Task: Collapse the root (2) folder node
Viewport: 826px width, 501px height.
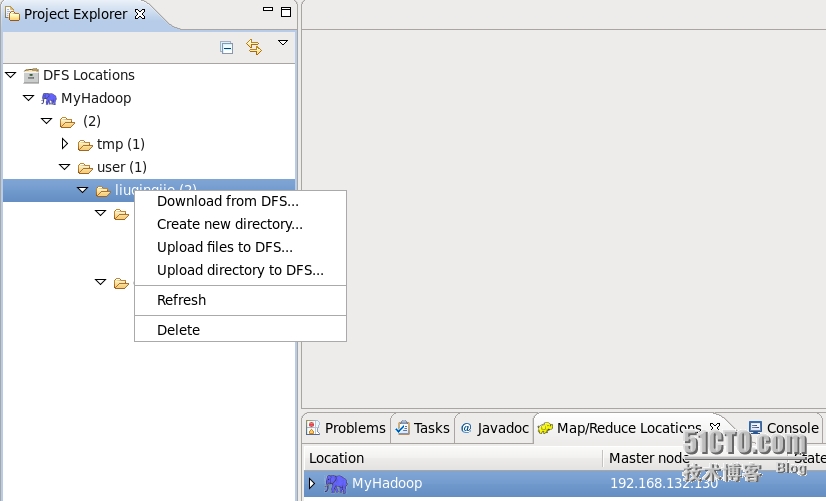Action: point(46,121)
